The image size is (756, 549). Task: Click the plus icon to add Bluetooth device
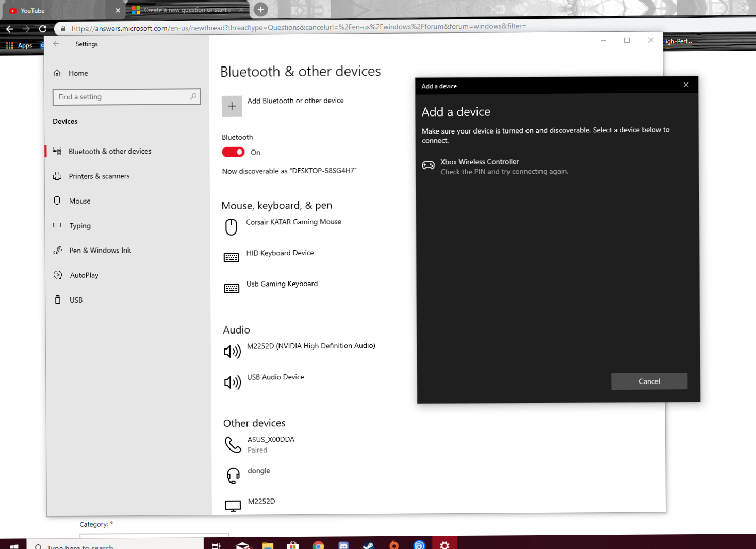[232, 106]
